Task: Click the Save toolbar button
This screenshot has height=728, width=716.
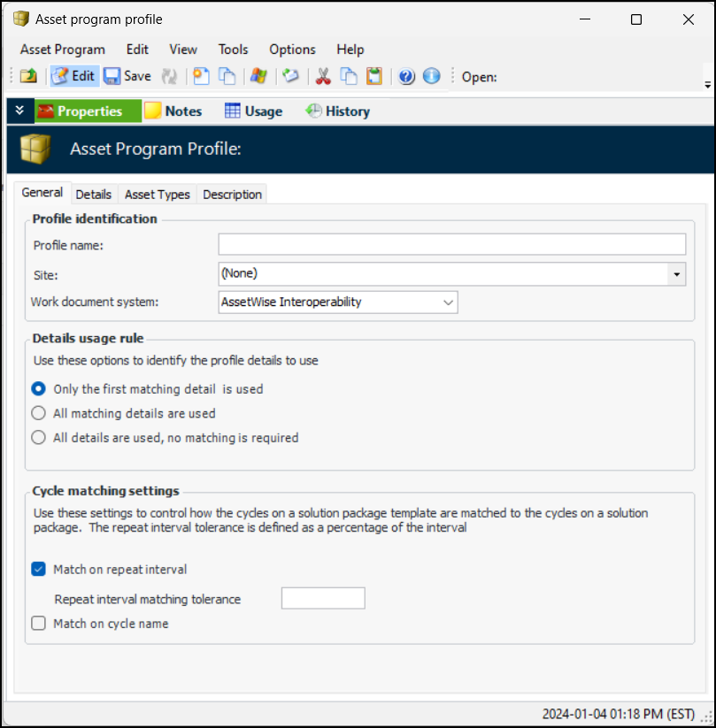Action: pos(127,76)
